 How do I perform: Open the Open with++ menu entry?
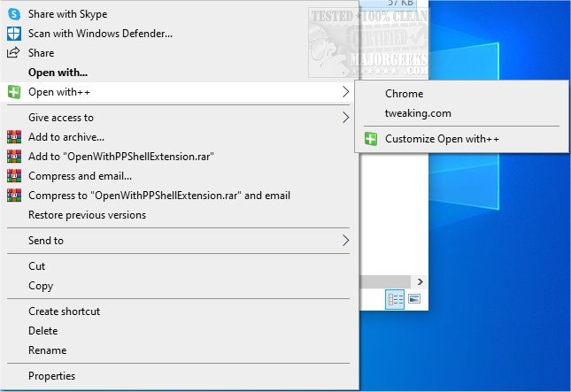(179, 92)
